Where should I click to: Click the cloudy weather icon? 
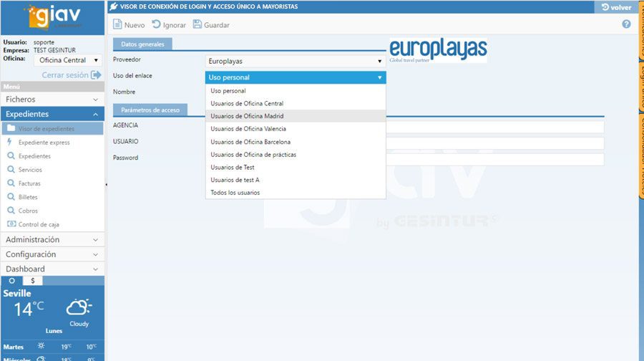point(79,307)
